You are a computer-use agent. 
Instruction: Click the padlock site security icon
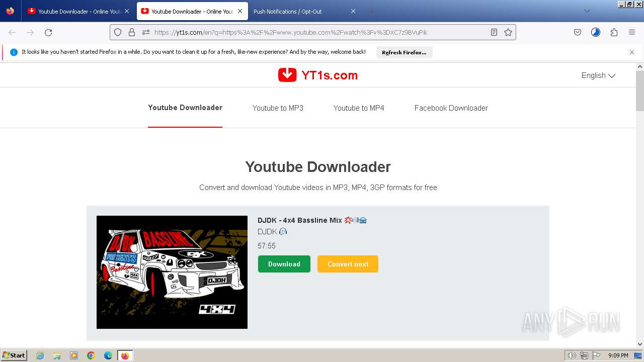(x=132, y=32)
